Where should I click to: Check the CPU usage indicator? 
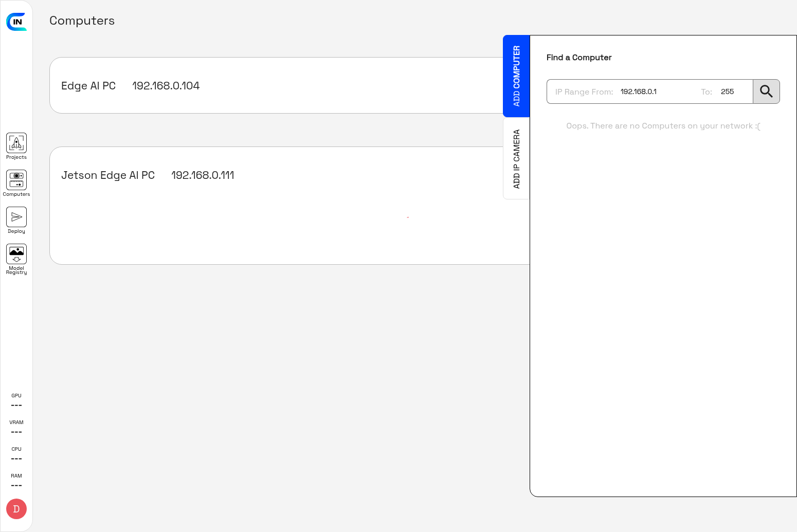(x=16, y=454)
